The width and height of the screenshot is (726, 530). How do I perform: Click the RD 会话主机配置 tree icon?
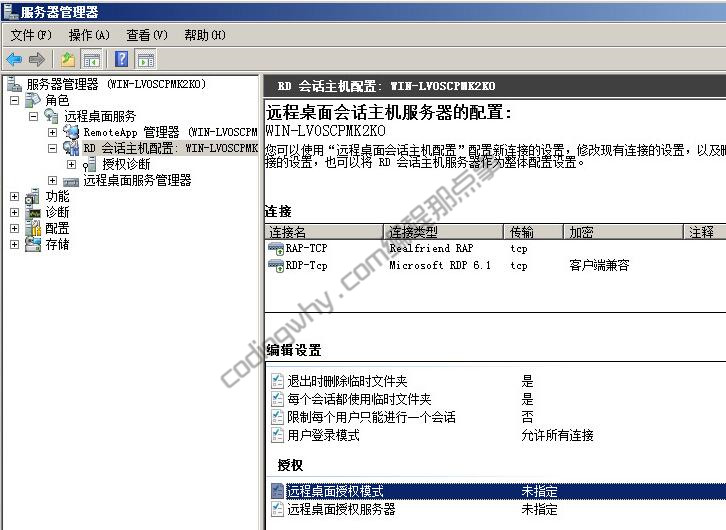click(x=71, y=148)
